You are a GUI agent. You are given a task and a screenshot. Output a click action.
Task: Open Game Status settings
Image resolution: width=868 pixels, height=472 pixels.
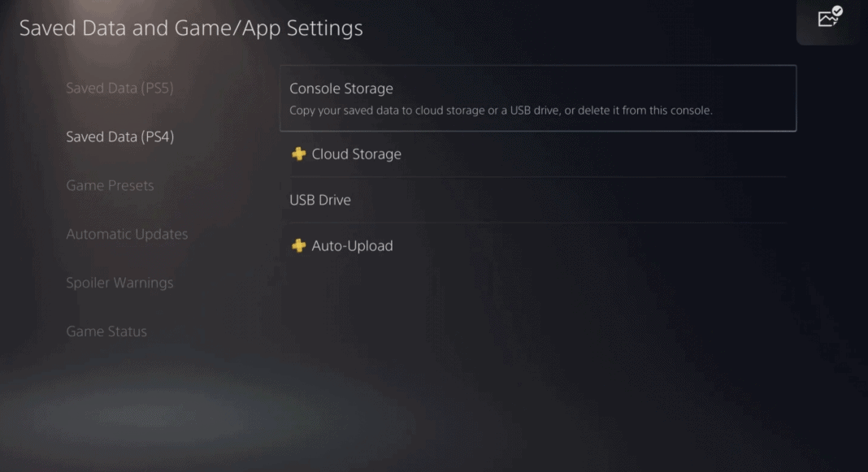[x=106, y=331]
